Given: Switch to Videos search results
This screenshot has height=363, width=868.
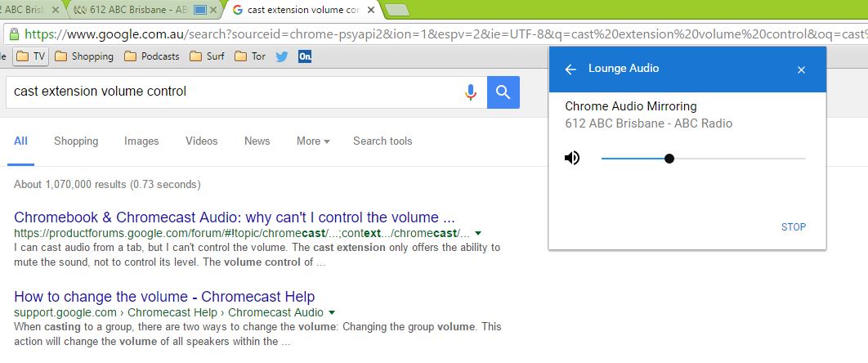Looking at the screenshot, I should (x=202, y=141).
